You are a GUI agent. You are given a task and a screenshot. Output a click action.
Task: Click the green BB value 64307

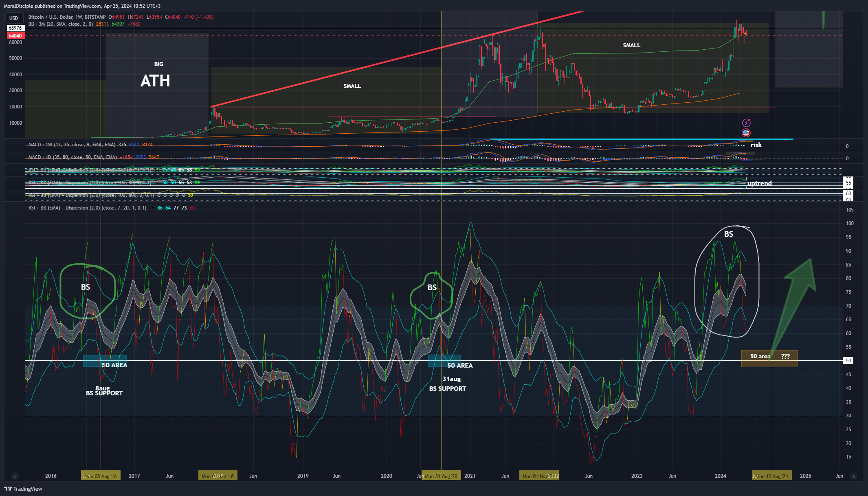[x=118, y=24]
